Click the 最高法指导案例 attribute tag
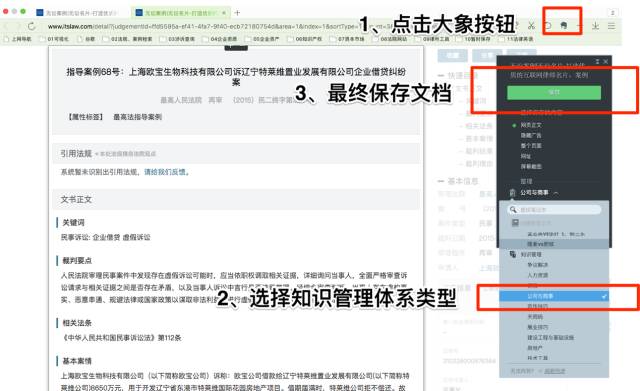 click(138, 117)
